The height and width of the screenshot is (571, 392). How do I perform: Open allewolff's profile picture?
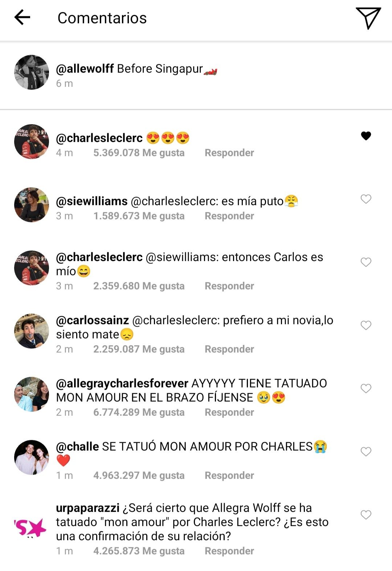[x=32, y=72]
